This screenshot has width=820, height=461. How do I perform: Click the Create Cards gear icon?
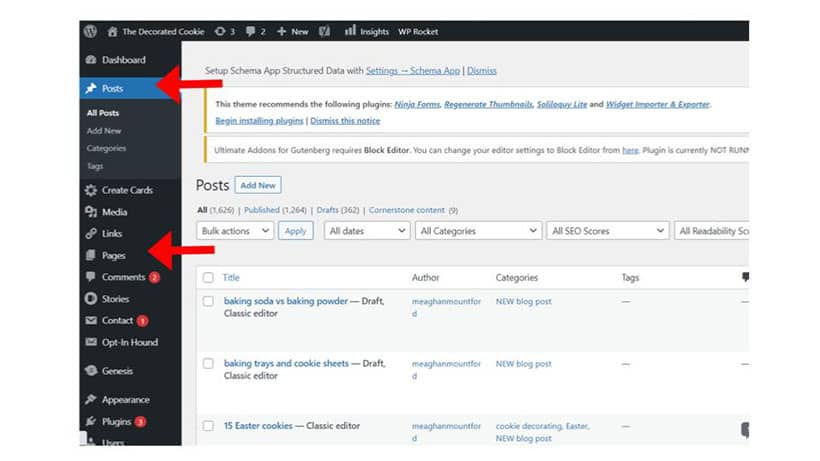click(91, 190)
